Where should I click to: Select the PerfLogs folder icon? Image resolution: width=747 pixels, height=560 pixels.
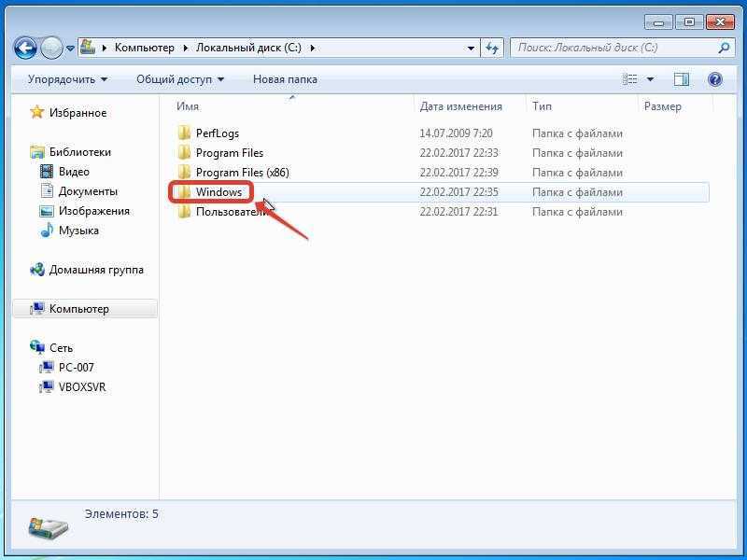(x=184, y=133)
